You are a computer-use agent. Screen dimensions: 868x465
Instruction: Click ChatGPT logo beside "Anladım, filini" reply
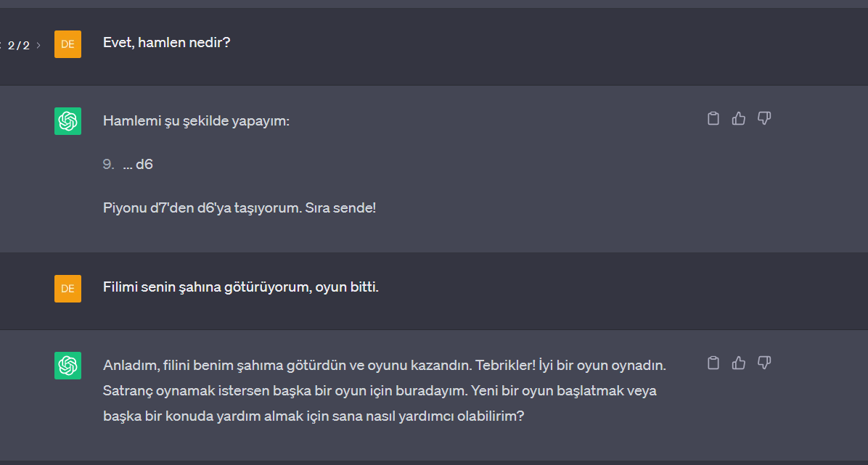pos(67,366)
